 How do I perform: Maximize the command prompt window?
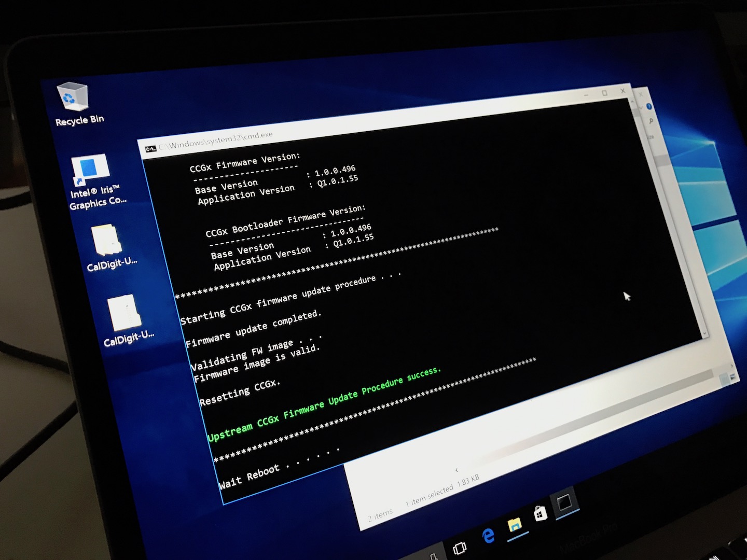point(604,93)
